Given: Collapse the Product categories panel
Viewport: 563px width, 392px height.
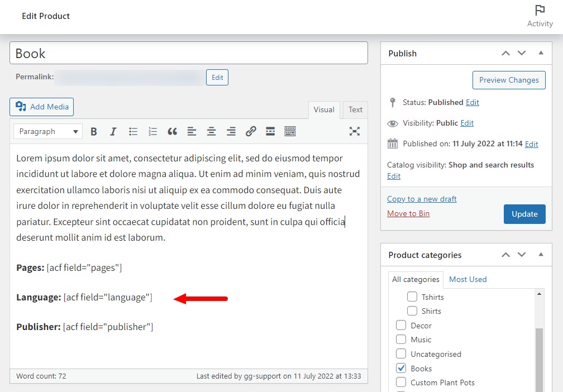Looking at the screenshot, I should point(540,255).
